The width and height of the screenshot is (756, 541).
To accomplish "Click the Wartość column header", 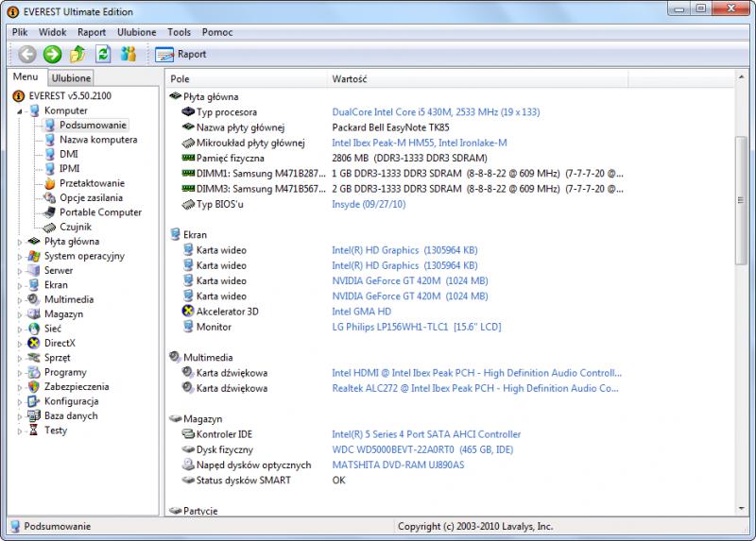I will point(477,79).
